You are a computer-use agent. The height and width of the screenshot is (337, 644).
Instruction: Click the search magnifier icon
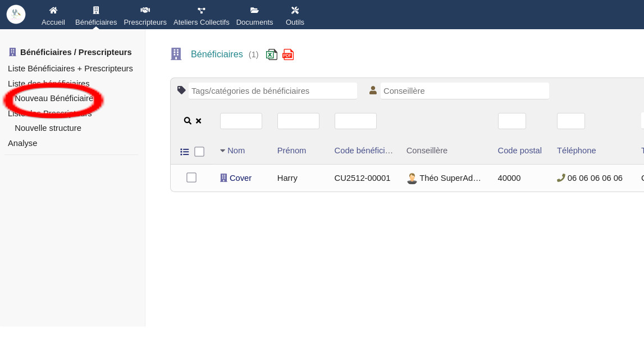[188, 121]
